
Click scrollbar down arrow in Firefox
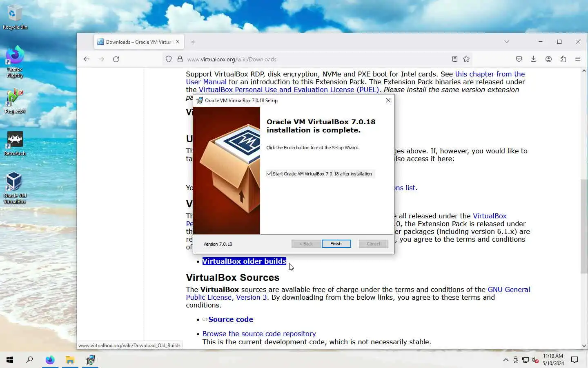click(x=584, y=346)
